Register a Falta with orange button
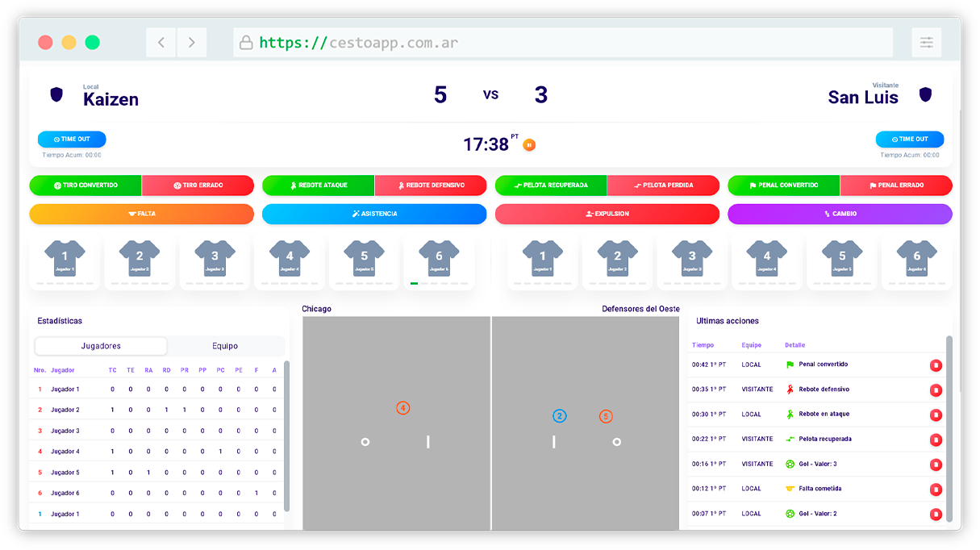This screenshot has height=550, width=980. click(x=142, y=214)
